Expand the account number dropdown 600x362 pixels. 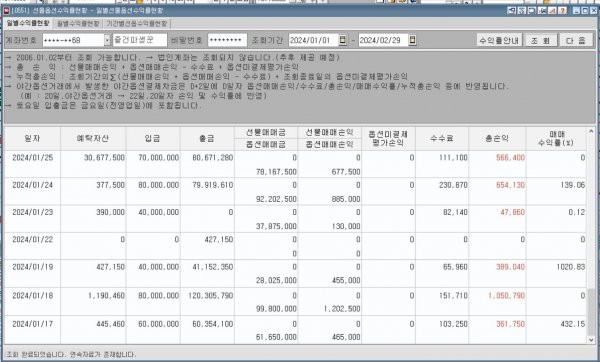(x=107, y=40)
